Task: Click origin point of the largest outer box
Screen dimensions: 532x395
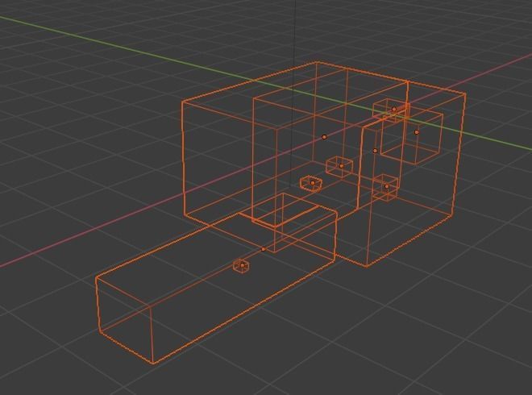Action: (324, 137)
